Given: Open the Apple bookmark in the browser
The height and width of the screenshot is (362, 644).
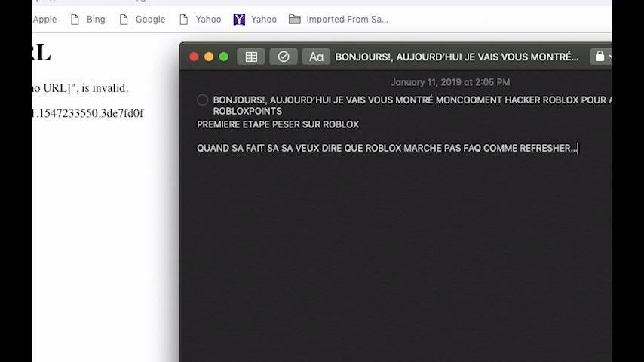Looking at the screenshot, I should pyautogui.click(x=44, y=20).
